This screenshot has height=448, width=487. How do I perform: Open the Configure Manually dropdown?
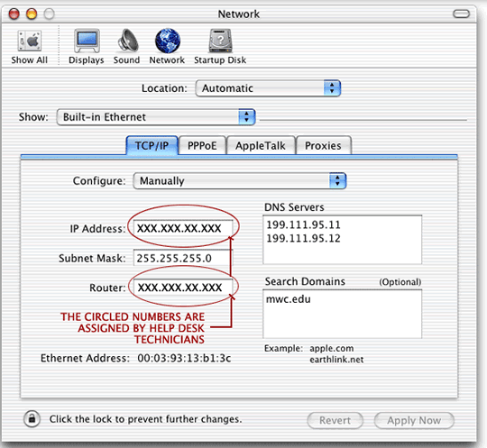(x=240, y=180)
